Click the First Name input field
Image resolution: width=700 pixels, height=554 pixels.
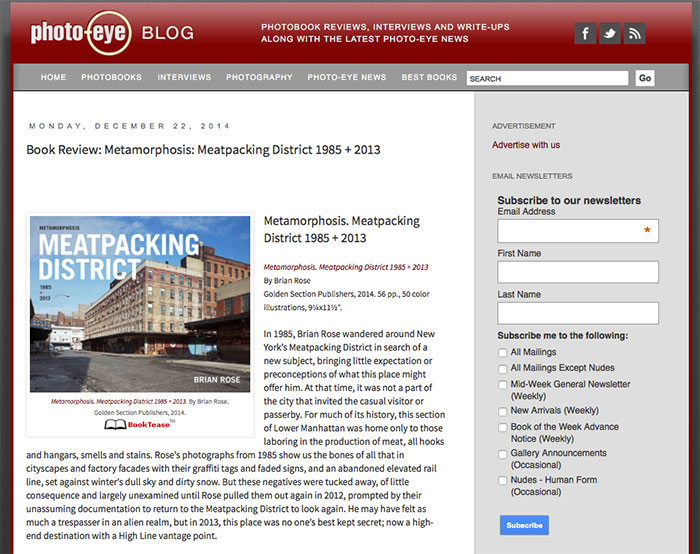click(x=578, y=272)
